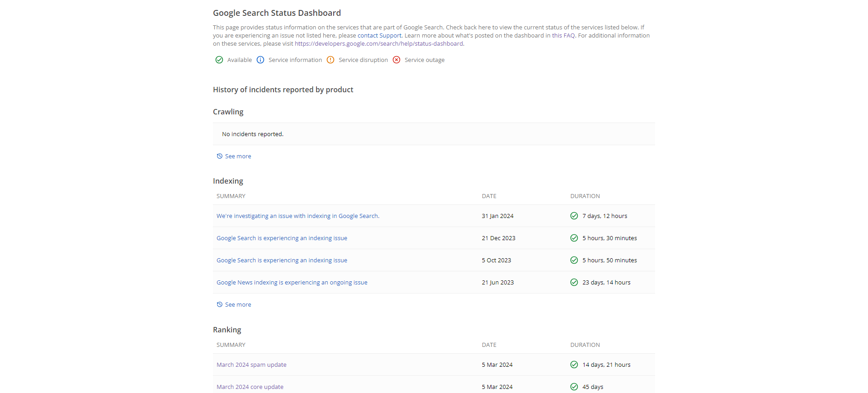Click green check icon for 23 days, 14 hours
868x393 pixels.
tap(574, 282)
